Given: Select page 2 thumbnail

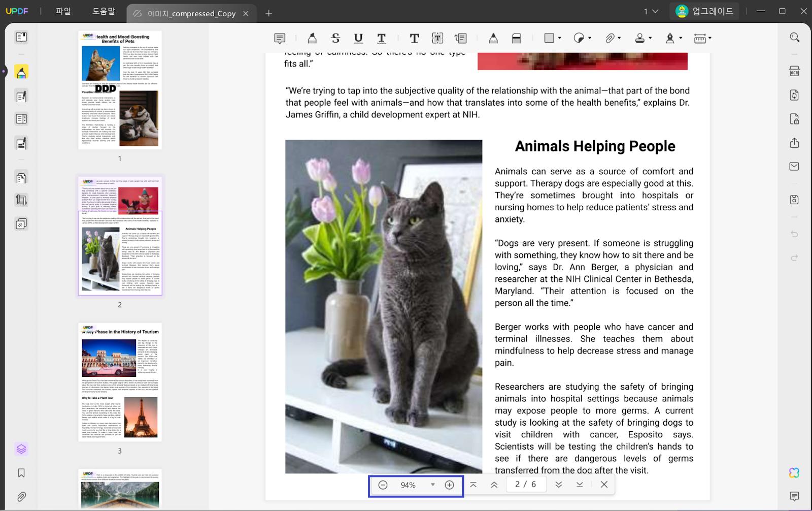Looking at the screenshot, I should point(120,236).
